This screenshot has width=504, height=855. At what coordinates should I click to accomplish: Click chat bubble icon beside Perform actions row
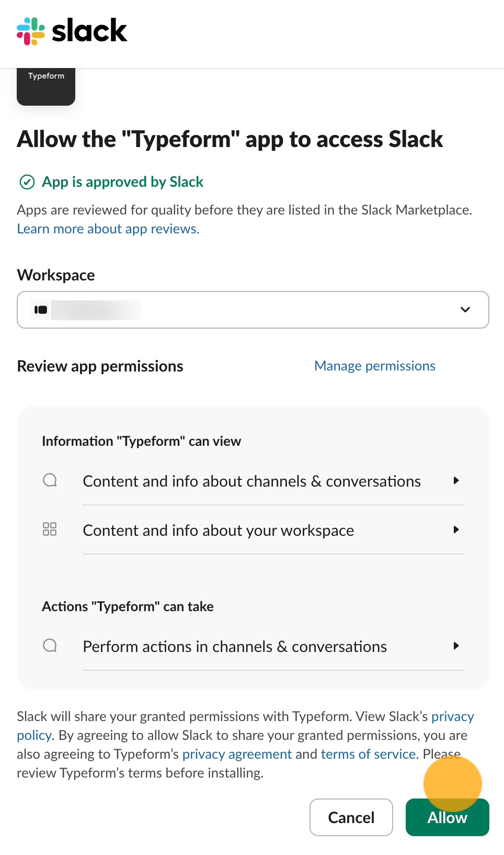pos(50,646)
